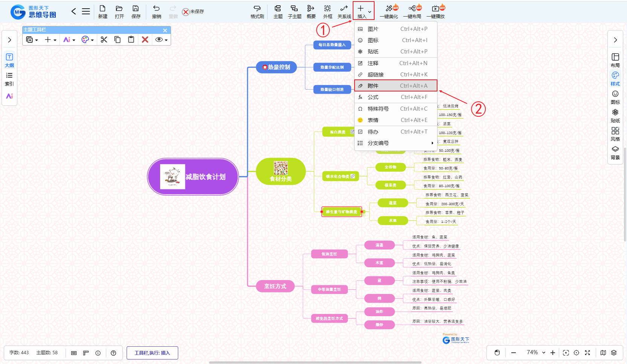Viewport: 627px width, 364px height.
Task: Select the scissors cut icon in 主题工具栏
Action: [x=104, y=40]
